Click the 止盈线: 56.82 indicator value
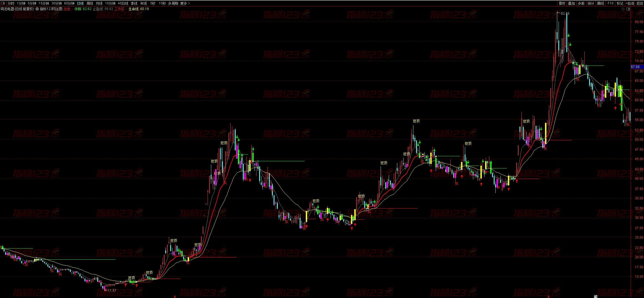Viewport: 644px width, 298px height. coord(103,9)
